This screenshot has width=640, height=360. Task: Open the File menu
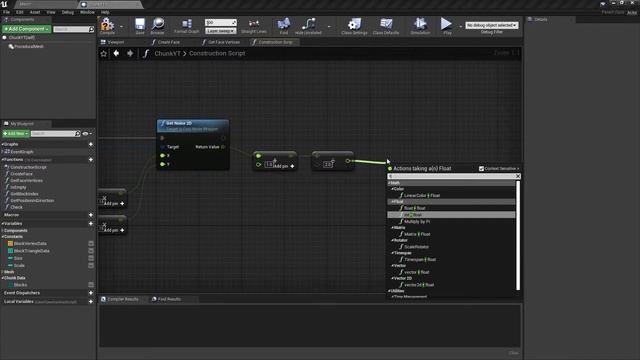click(x=6, y=12)
